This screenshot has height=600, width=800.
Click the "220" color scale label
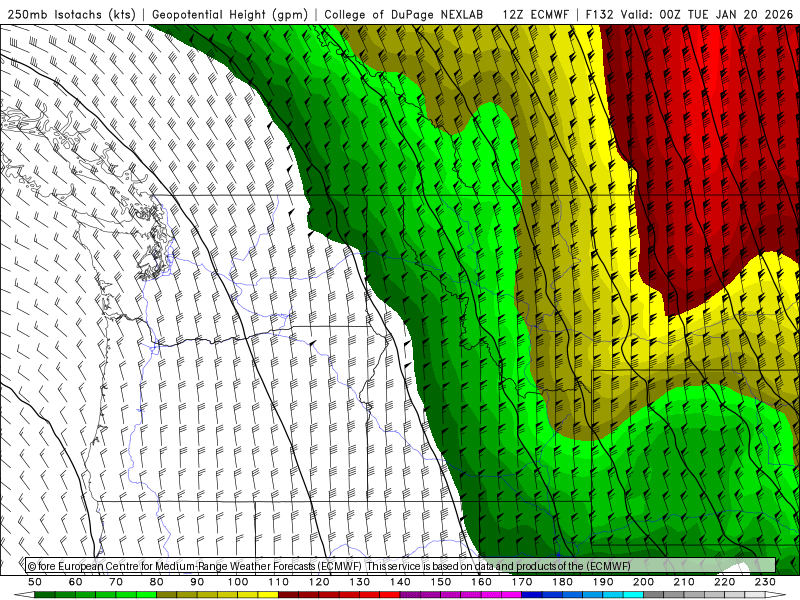[x=724, y=582]
